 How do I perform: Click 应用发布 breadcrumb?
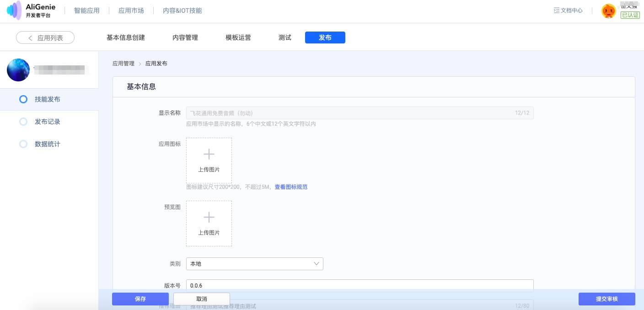click(156, 64)
